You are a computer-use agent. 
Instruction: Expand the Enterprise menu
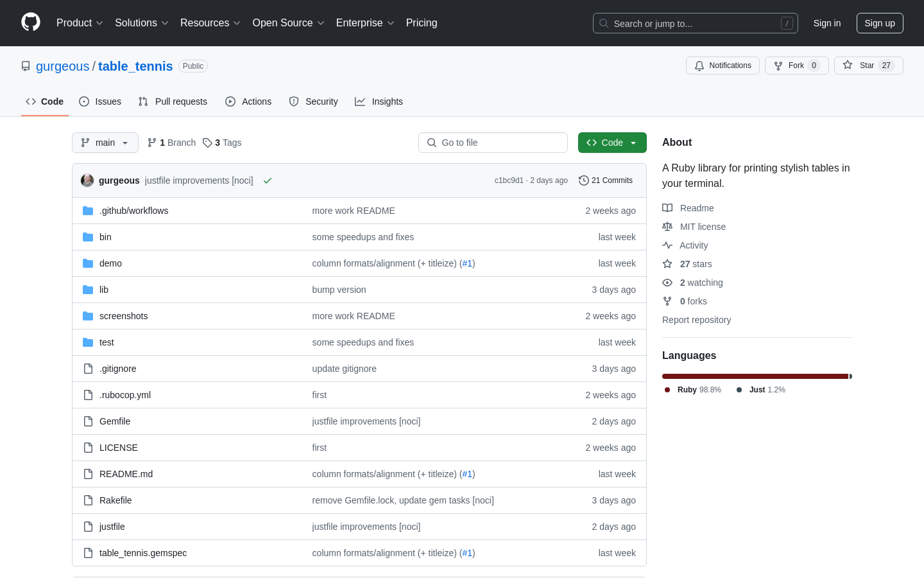[x=365, y=23]
